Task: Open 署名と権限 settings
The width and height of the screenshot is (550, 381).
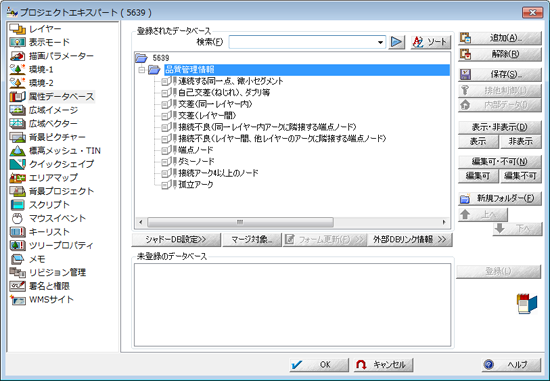Action: pos(40,286)
